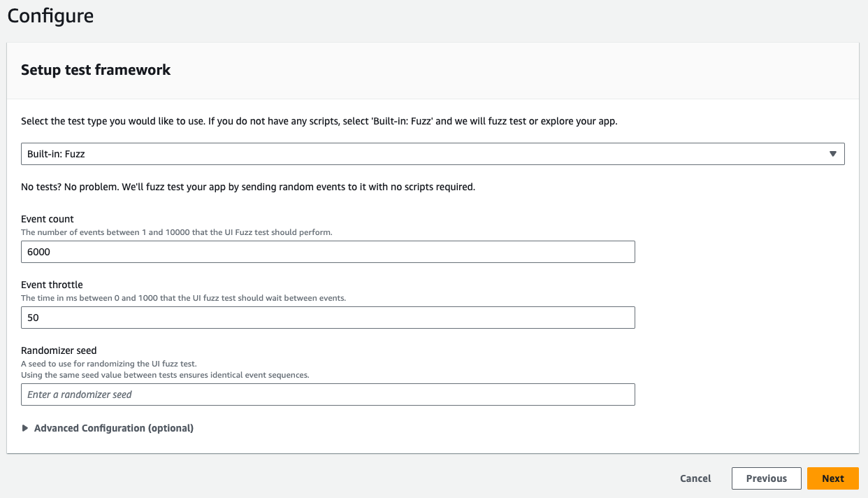Cancel the test configuration
Viewport: 868px width, 498px height.
695,478
